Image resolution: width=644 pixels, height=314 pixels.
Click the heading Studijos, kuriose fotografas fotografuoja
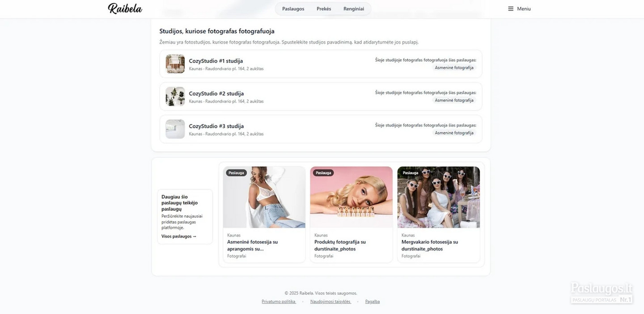coord(217,31)
